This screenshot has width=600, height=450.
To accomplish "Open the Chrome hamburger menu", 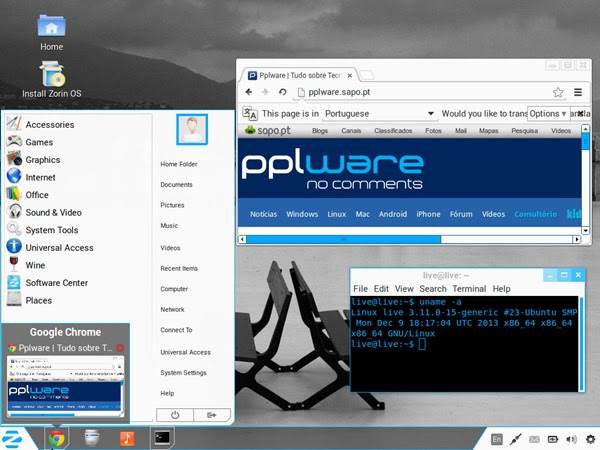I will pos(578,92).
